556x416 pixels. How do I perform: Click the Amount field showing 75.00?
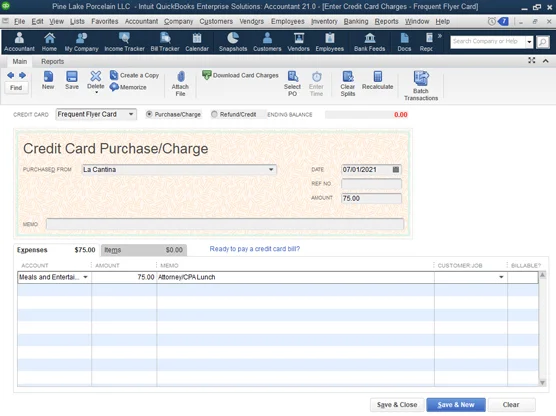pos(371,198)
